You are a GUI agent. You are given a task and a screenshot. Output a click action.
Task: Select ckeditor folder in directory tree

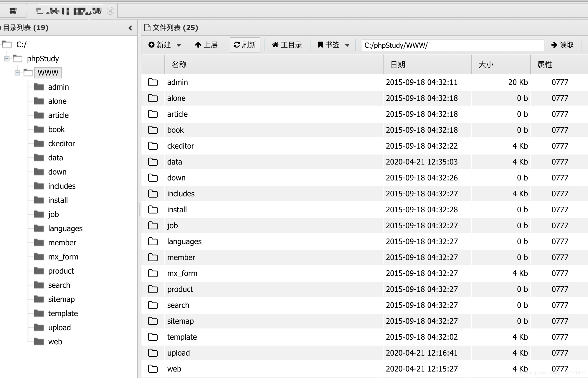(61, 144)
